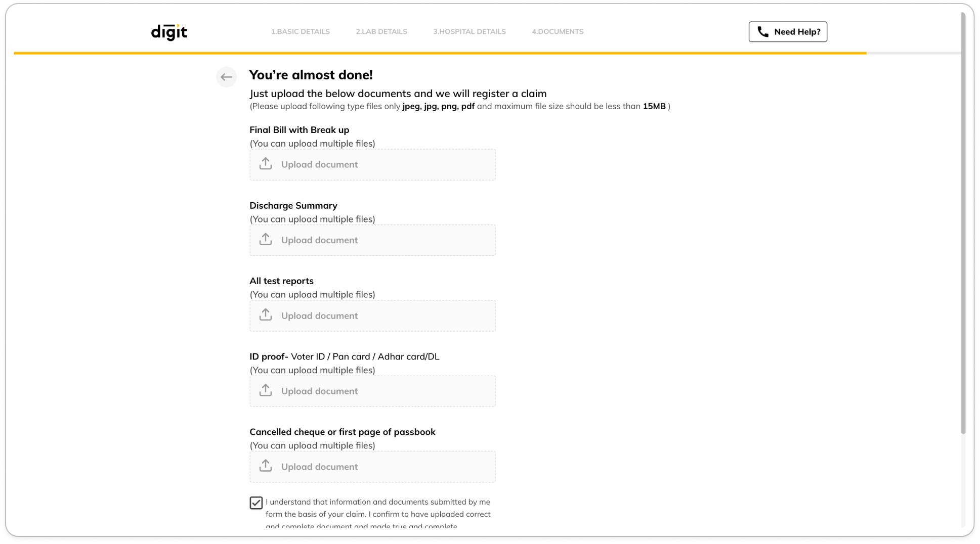Upload document for Cancelled cheque or passbook
The width and height of the screenshot is (980, 544).
pos(372,467)
